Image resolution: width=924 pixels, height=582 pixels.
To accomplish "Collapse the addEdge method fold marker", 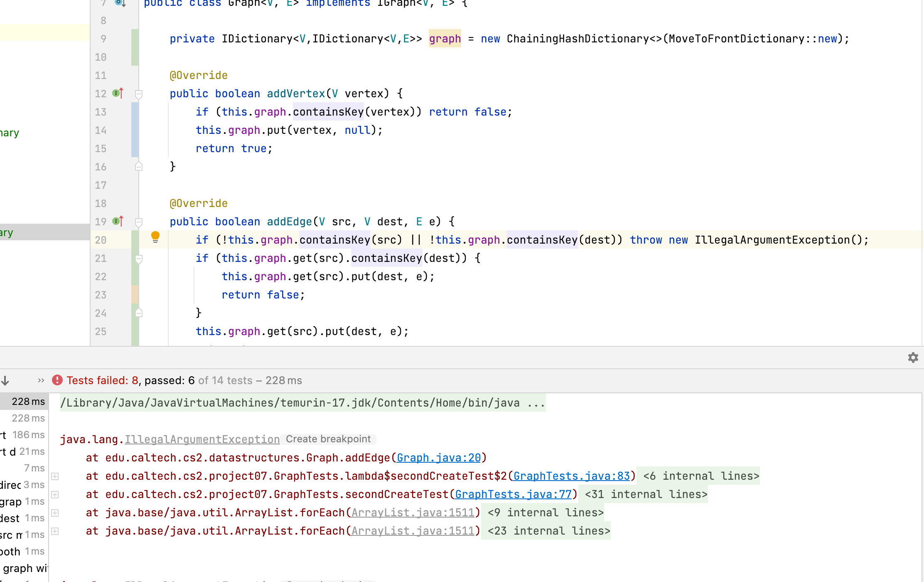I will click(x=139, y=222).
